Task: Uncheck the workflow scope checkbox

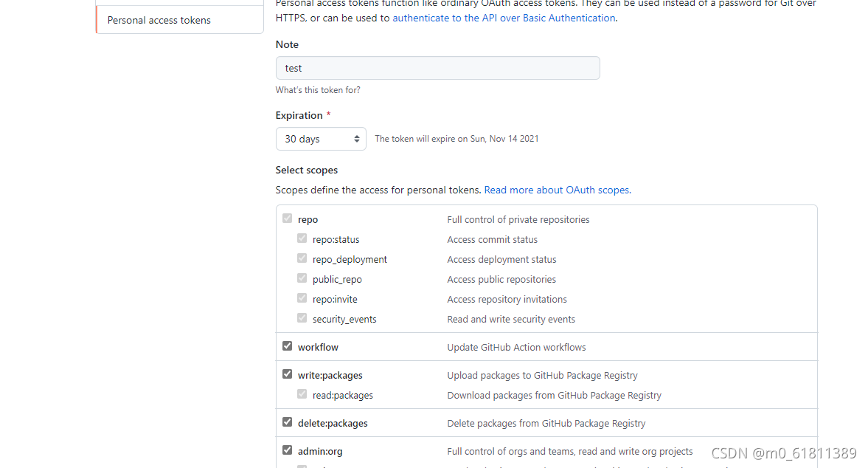Action: point(287,346)
